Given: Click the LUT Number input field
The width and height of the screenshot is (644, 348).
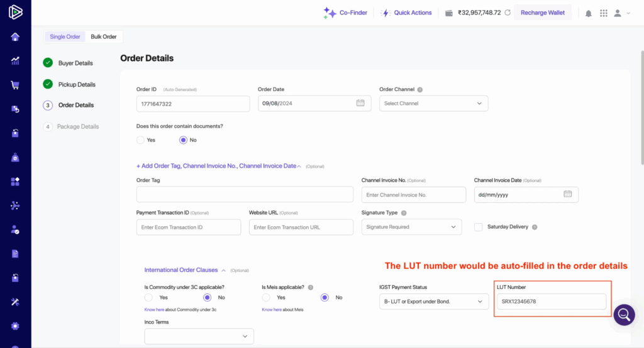Looking at the screenshot, I should (x=551, y=302).
